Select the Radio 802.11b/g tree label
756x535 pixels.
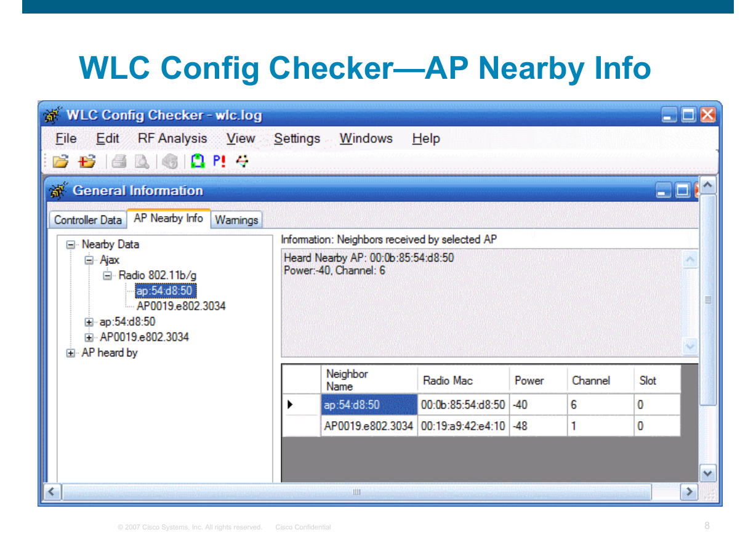point(158,275)
